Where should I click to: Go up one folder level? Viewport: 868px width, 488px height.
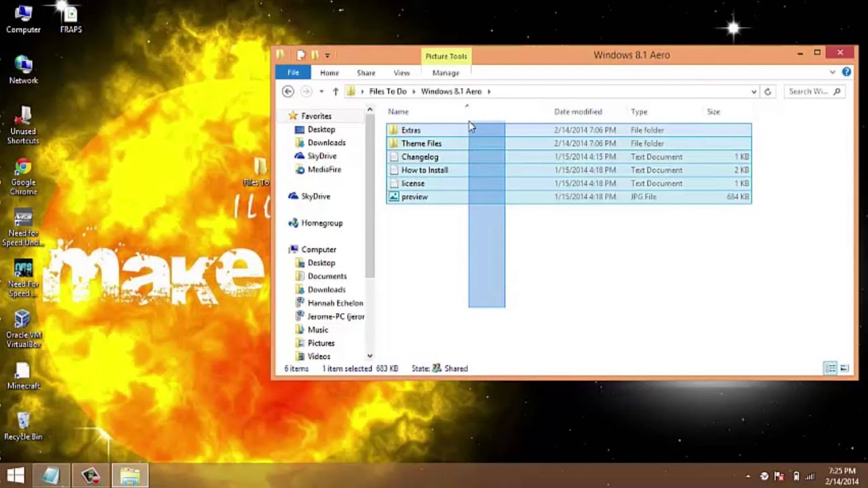pyautogui.click(x=335, y=91)
